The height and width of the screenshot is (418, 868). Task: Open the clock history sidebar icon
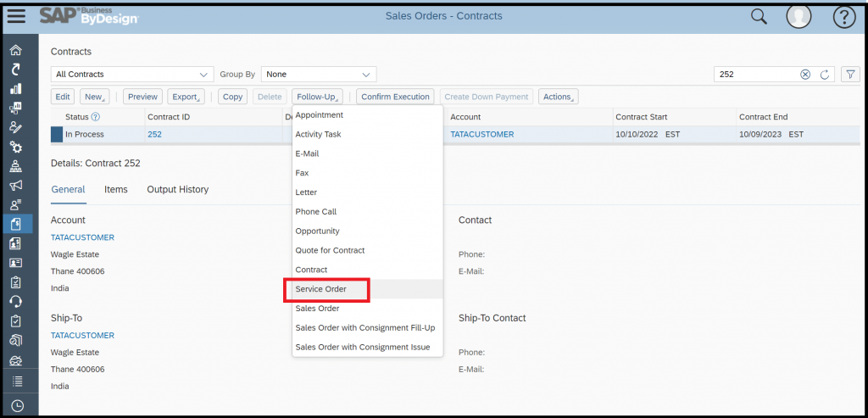(17, 406)
